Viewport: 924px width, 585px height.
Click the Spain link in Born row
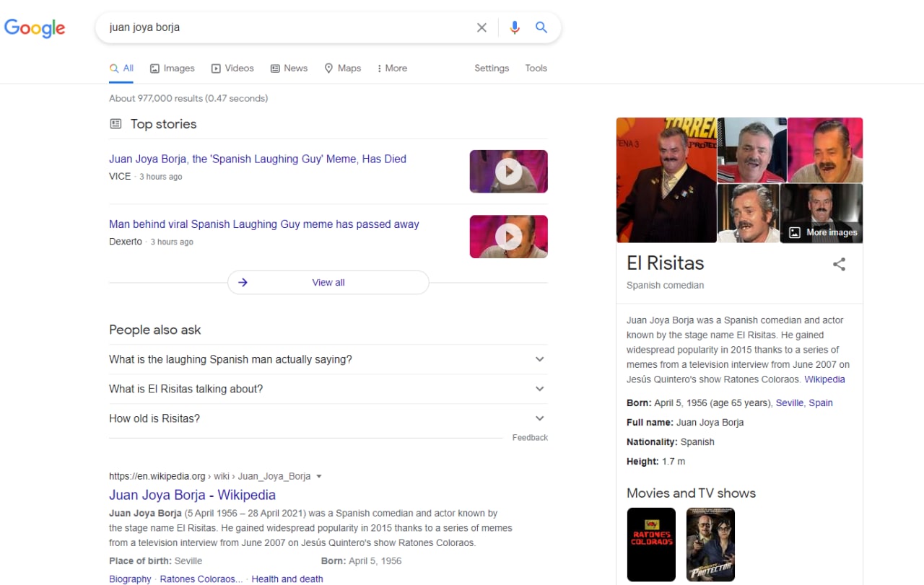820,403
